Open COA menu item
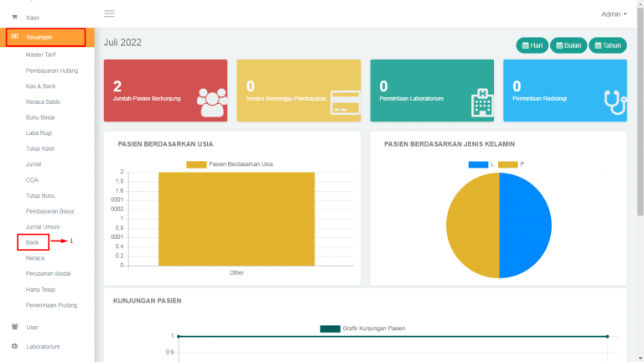Image resolution: width=644 pixels, height=362 pixels. point(32,180)
